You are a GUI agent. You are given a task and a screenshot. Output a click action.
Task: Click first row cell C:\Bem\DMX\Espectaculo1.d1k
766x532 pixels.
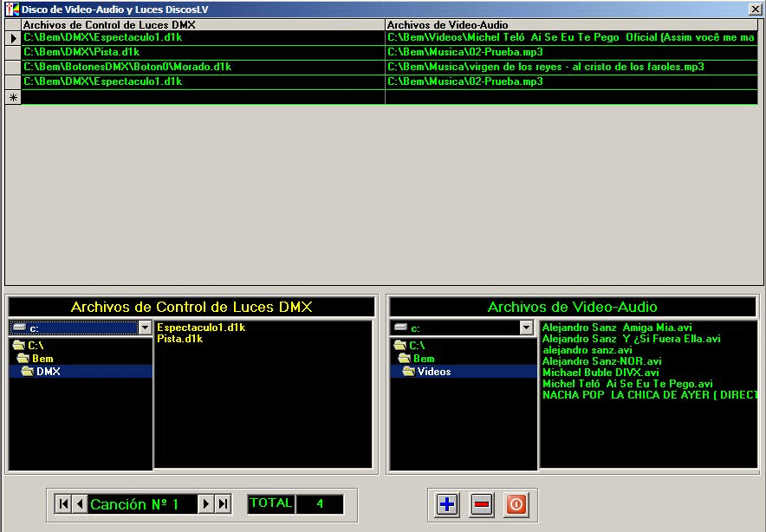coord(204,37)
